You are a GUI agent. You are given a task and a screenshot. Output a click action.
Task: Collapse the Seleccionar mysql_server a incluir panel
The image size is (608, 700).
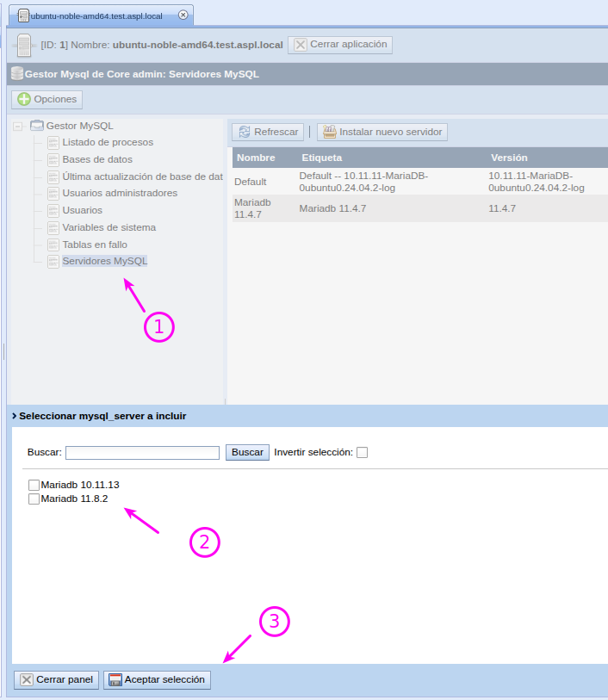coord(15,416)
